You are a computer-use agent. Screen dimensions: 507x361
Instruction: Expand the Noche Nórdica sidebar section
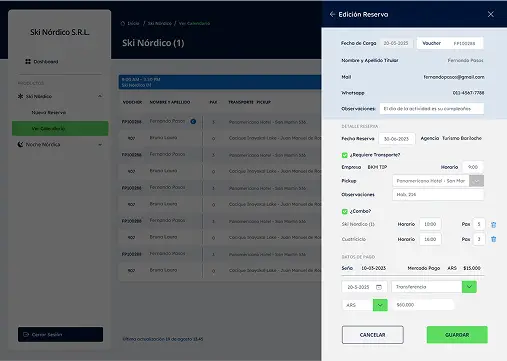point(100,145)
